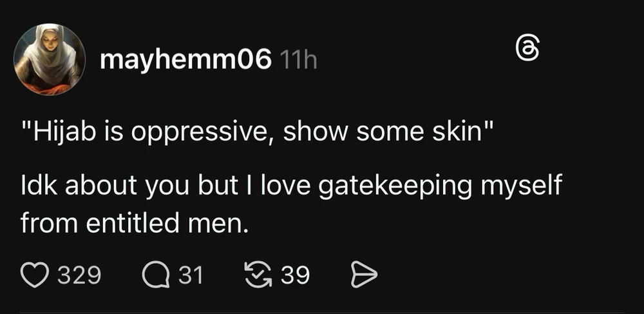This screenshot has height=314, width=644.
Task: Repost this thread using the repost arrows icon
Action: pyautogui.click(x=259, y=275)
